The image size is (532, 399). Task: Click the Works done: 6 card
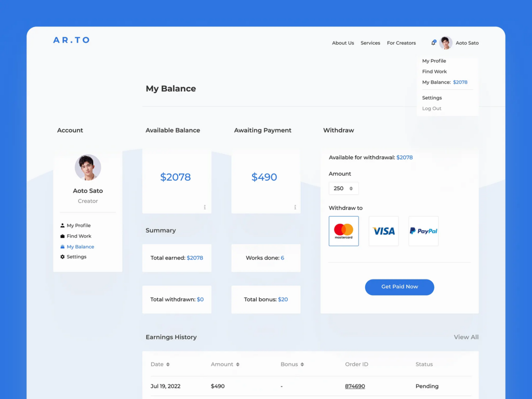coord(265,258)
